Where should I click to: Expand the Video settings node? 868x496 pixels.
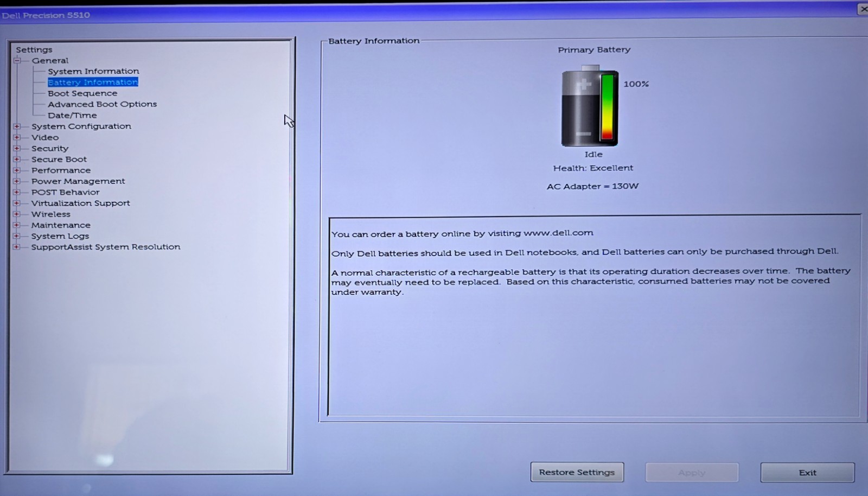17,137
